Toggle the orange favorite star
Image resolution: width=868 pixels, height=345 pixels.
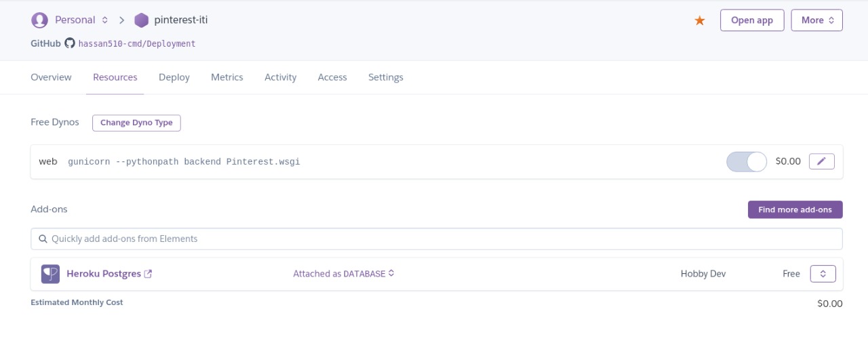[700, 20]
